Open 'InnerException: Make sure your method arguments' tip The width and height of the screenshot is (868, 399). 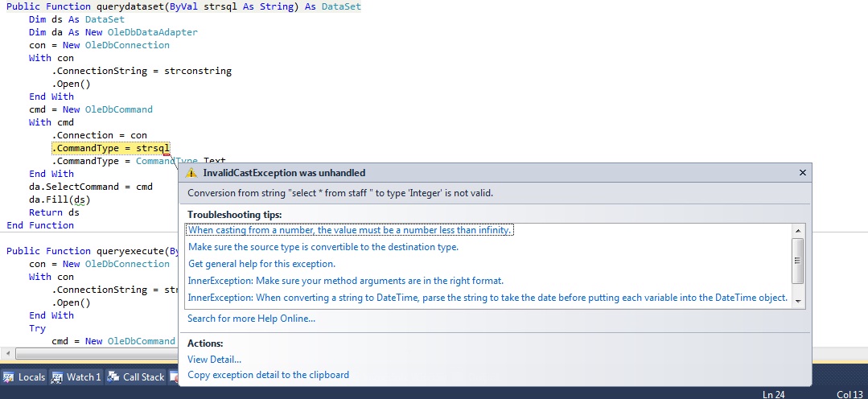pyautogui.click(x=346, y=281)
